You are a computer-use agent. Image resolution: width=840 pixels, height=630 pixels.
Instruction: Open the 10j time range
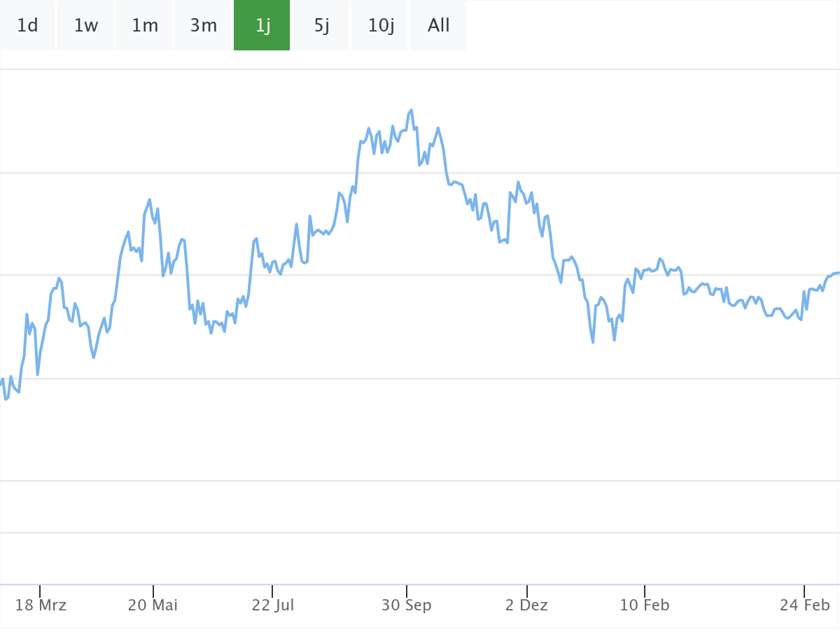point(380,26)
